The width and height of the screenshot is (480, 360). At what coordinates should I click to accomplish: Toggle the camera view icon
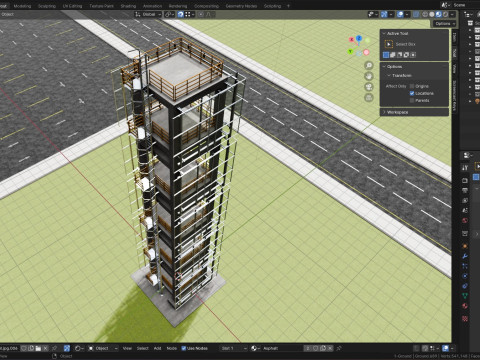[x=369, y=87]
